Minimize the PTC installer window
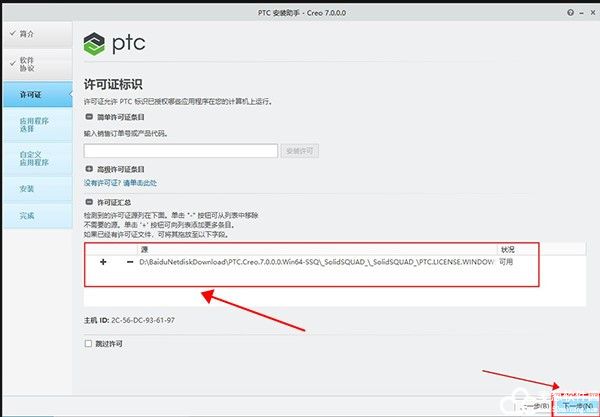Viewport: 600px width, 417px height. point(581,13)
